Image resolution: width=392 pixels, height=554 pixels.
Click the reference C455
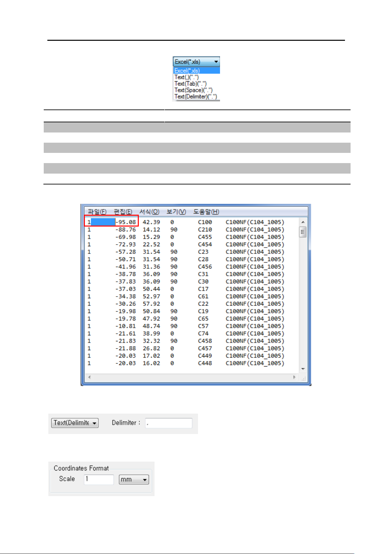point(205,237)
